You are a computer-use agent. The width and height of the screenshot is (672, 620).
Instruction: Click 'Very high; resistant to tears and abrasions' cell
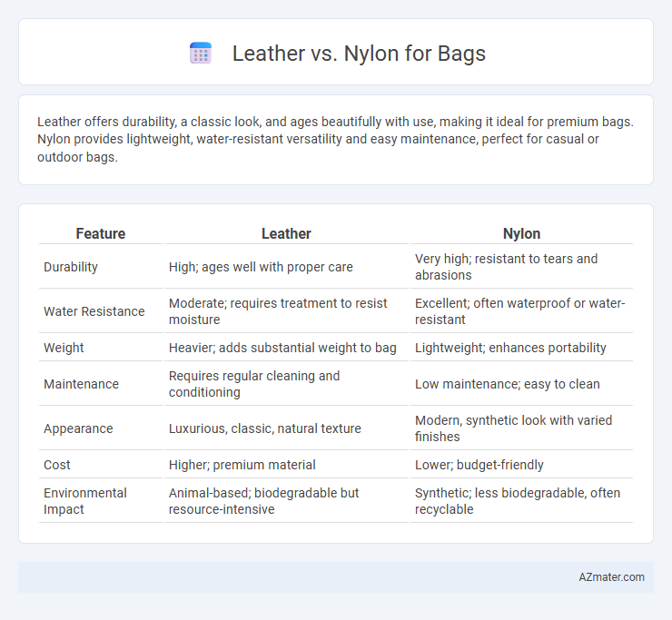pos(521,267)
